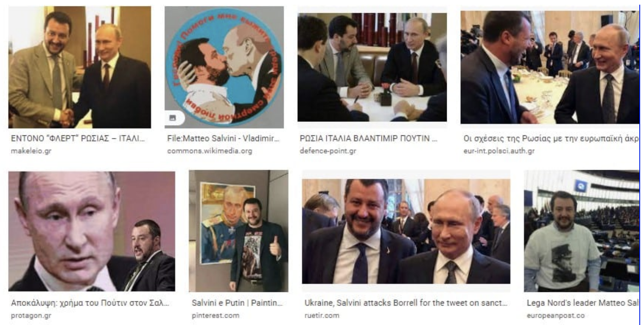This screenshot has width=644, height=325.
Task: Click the europeanpost.co source link
Action: (x=549, y=315)
